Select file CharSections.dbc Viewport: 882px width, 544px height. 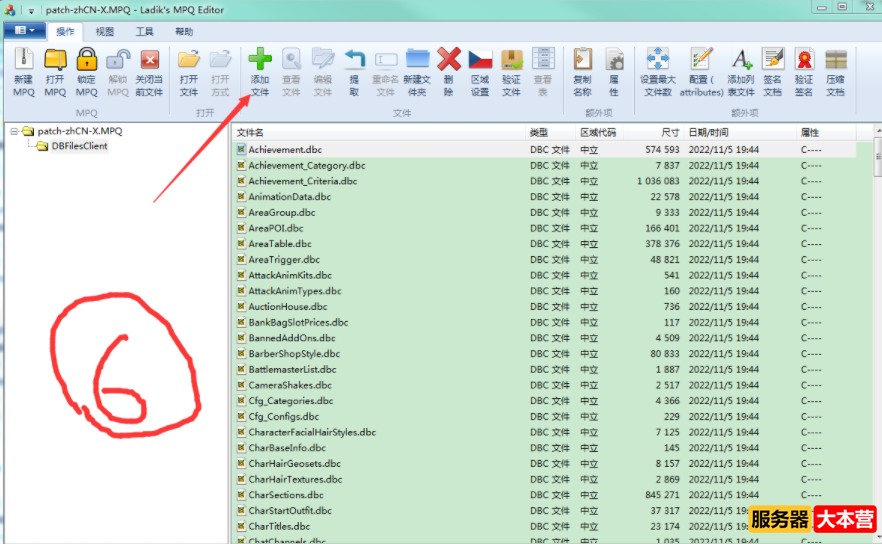[x=286, y=495]
